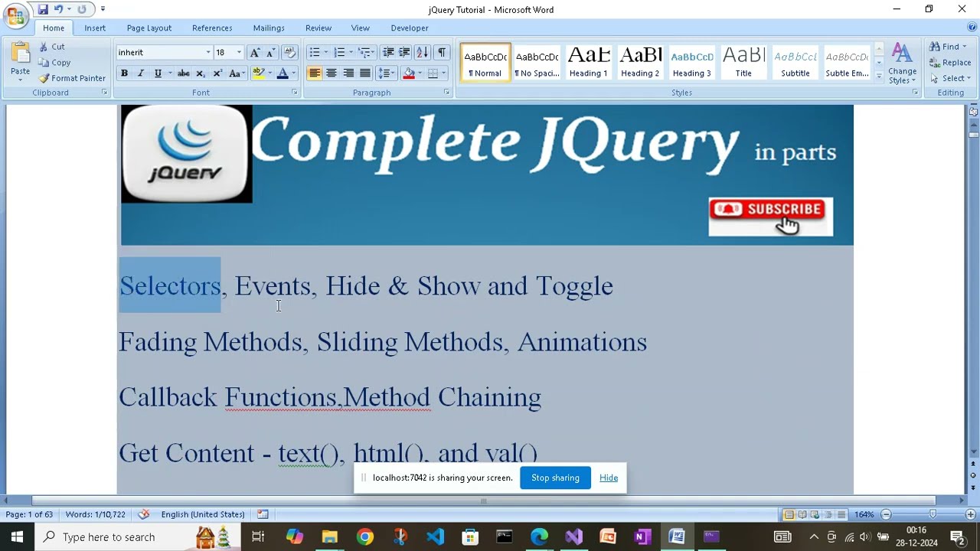Cut the selected text
Viewport: 980px width, 551px height.
(52, 47)
